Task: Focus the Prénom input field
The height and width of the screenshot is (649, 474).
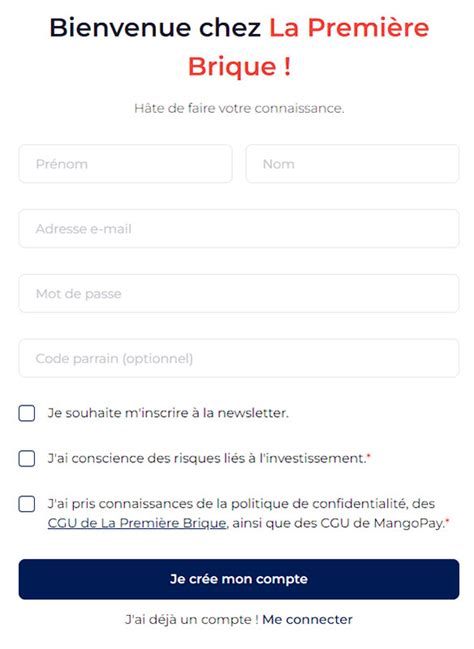Action: tap(125, 164)
